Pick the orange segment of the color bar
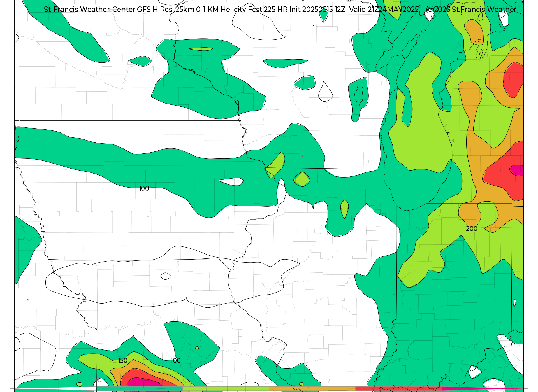The image size is (538, 392). [x=312, y=389]
